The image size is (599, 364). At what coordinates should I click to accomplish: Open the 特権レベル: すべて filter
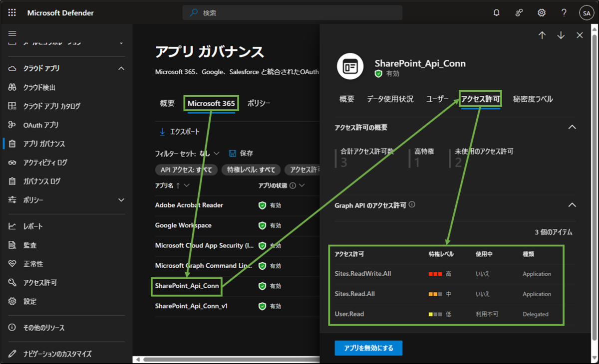click(x=251, y=170)
